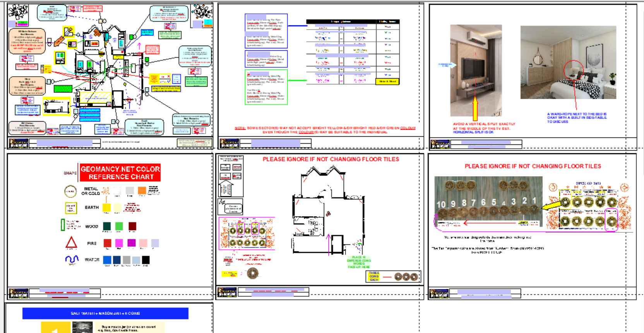Pick the maroon swatch in the Wood row
The height and width of the screenshot is (333, 644).
[132, 226]
